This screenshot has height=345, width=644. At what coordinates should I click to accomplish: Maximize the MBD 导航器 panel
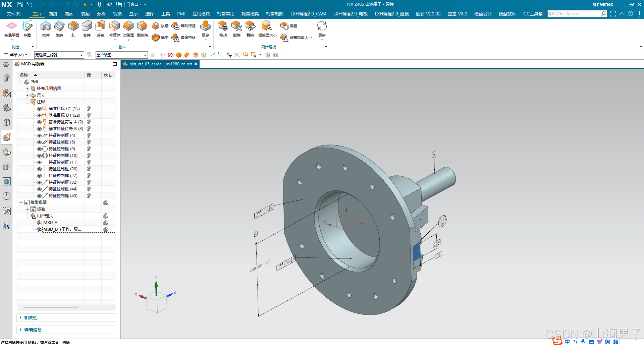coord(115,64)
